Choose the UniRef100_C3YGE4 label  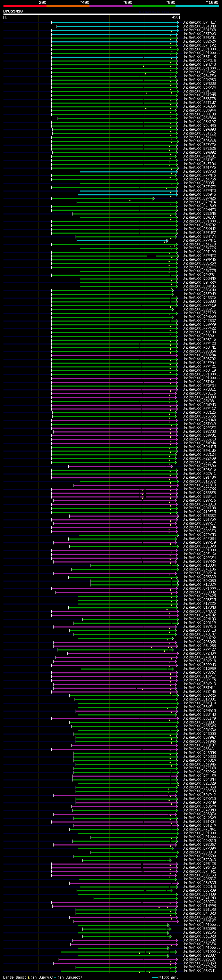(199, 944)
